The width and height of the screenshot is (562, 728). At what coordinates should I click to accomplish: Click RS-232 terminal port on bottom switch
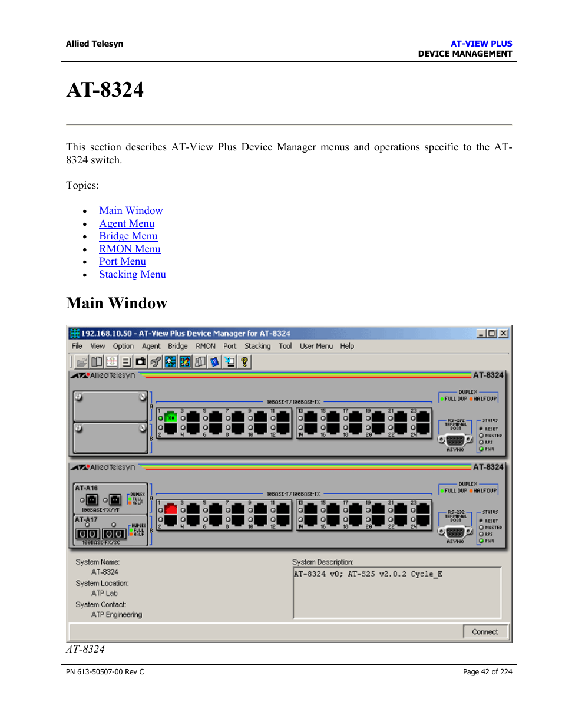455,532
